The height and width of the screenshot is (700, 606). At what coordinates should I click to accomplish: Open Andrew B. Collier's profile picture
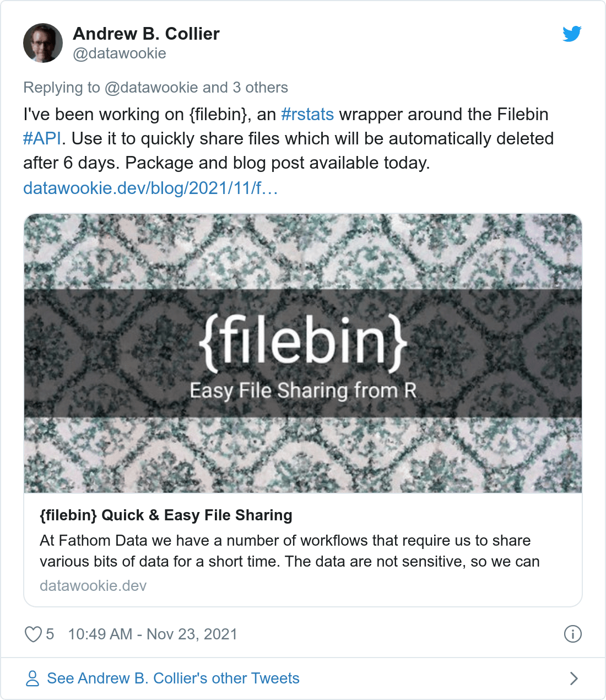[x=43, y=42]
